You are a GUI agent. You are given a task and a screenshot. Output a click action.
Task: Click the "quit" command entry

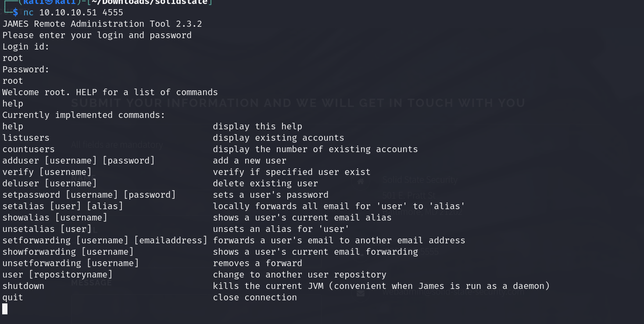13,297
